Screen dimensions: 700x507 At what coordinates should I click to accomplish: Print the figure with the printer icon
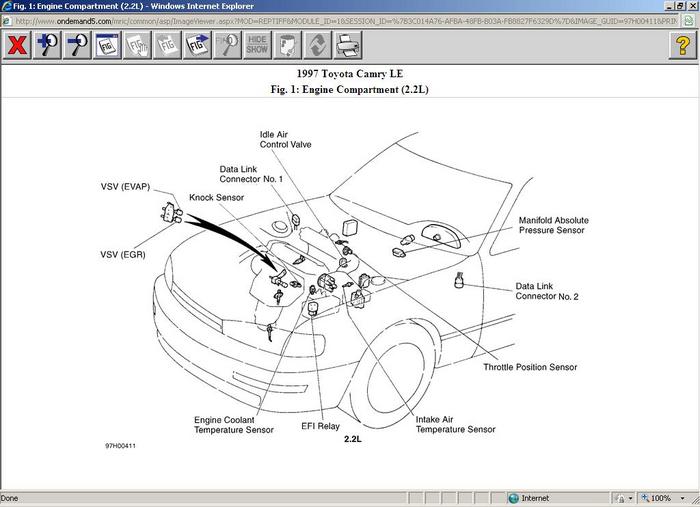[x=348, y=45]
